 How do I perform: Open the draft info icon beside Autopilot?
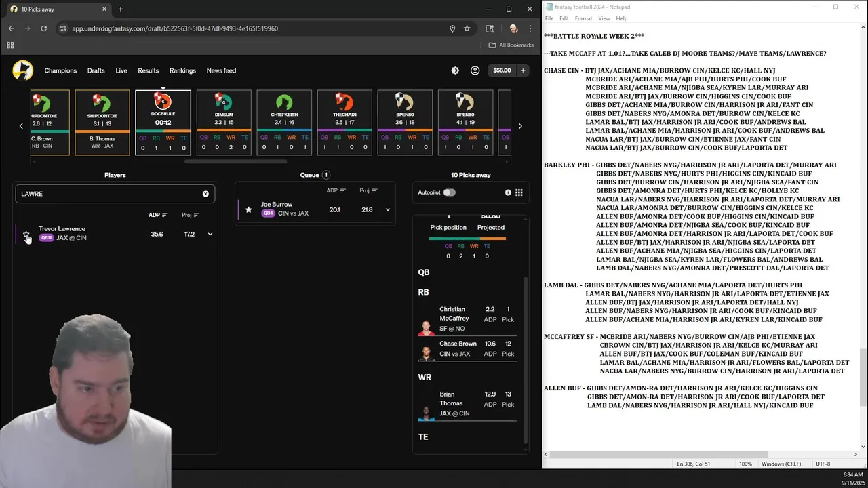(508, 192)
